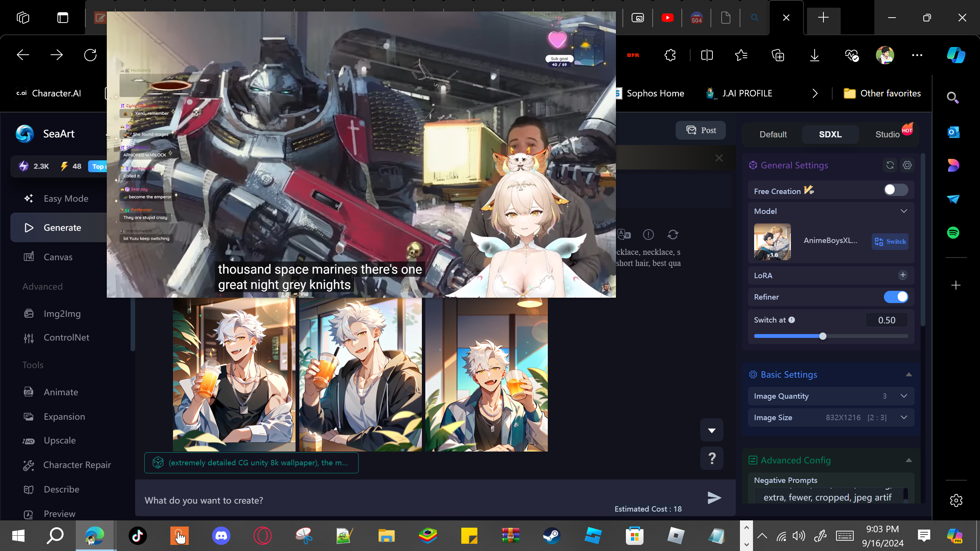The width and height of the screenshot is (980, 551).
Task: Open the Sophos Home bookmark
Action: pyautogui.click(x=650, y=93)
